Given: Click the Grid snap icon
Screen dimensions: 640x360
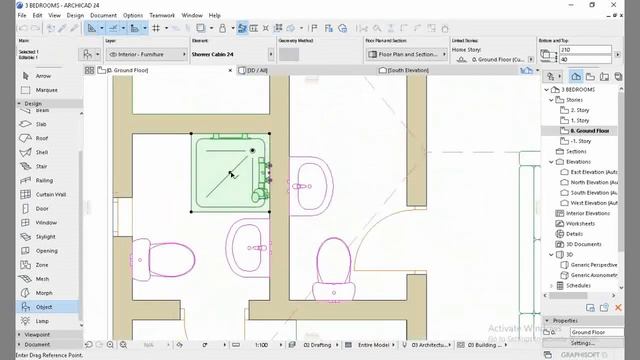Looking at the screenshot, I should pyautogui.click(x=156, y=28).
